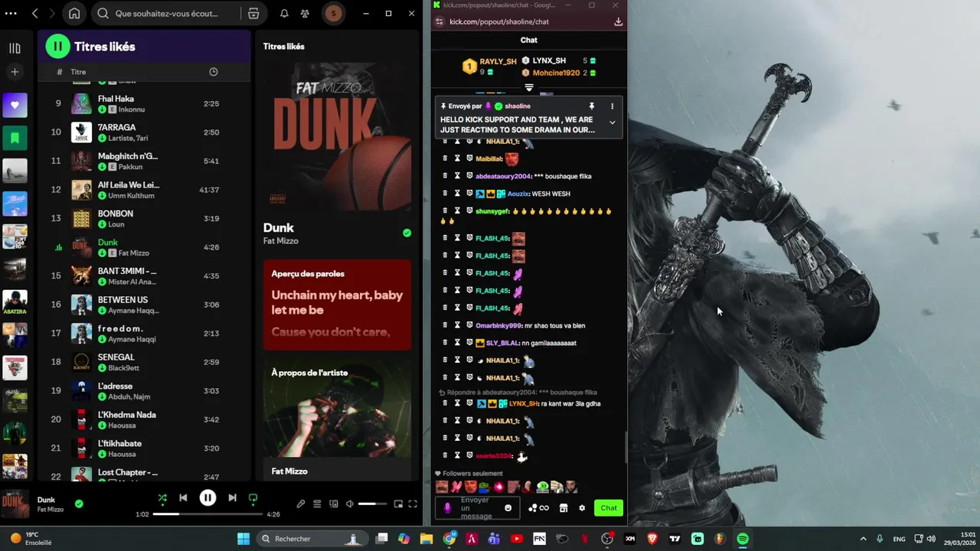The height and width of the screenshot is (551, 980).
Task: Send message with green Chat button
Action: pyautogui.click(x=609, y=508)
